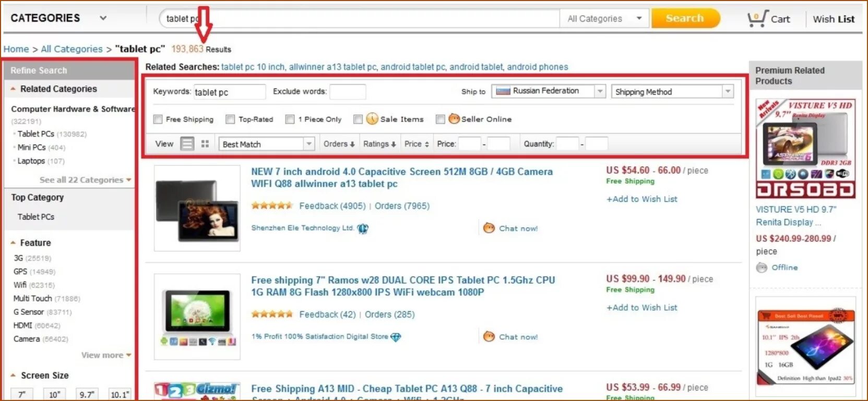Click the Sale Items clock icon

[372, 119]
